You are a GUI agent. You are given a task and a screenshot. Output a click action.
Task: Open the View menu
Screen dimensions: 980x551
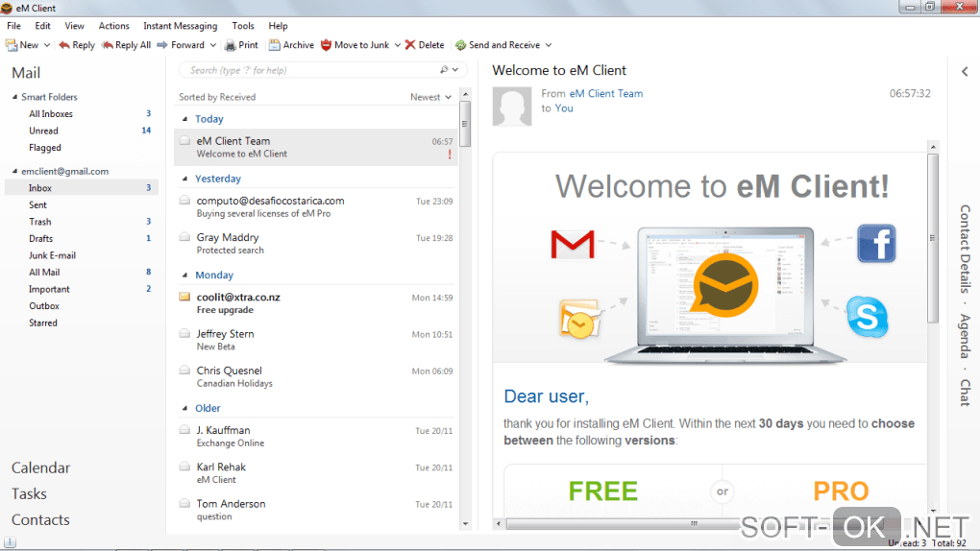pos(74,26)
